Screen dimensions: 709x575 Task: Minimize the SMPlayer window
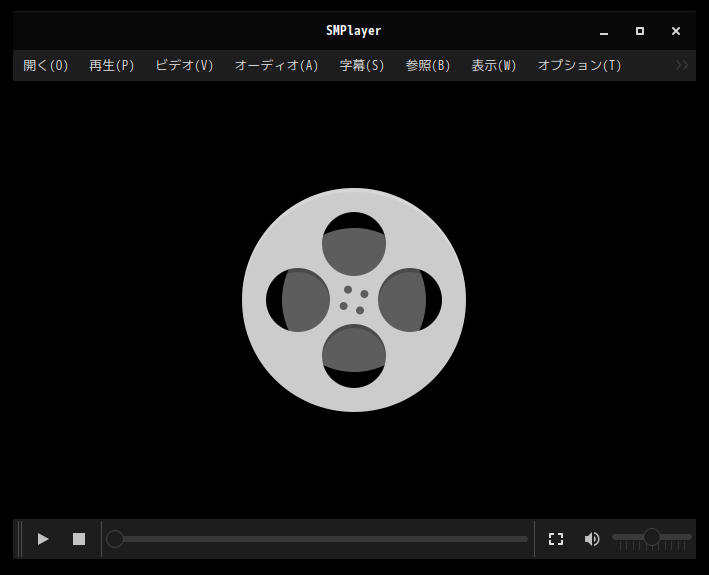click(604, 31)
